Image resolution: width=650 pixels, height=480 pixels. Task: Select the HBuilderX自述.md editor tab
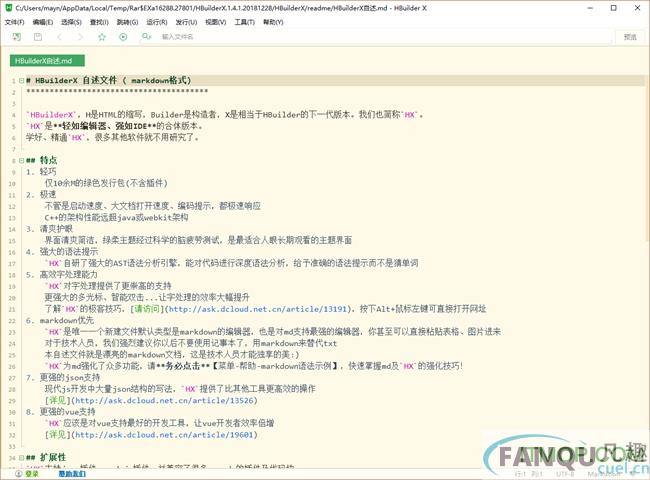click(x=47, y=61)
